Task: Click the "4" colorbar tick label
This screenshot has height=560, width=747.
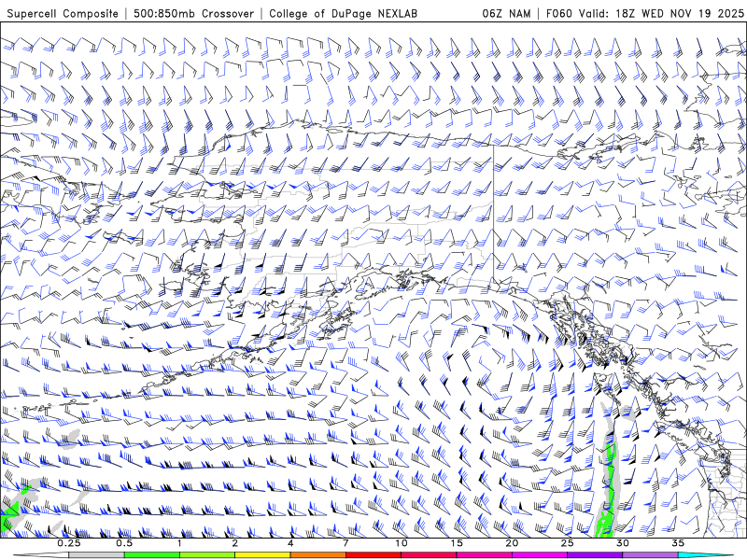Action: point(290,543)
